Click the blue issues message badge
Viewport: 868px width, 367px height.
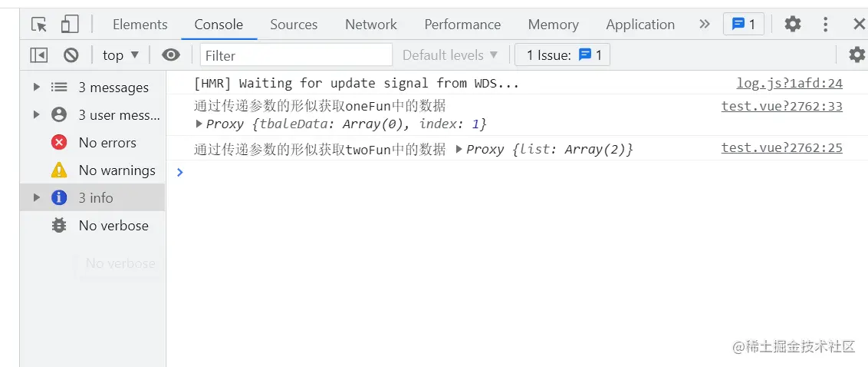[743, 25]
